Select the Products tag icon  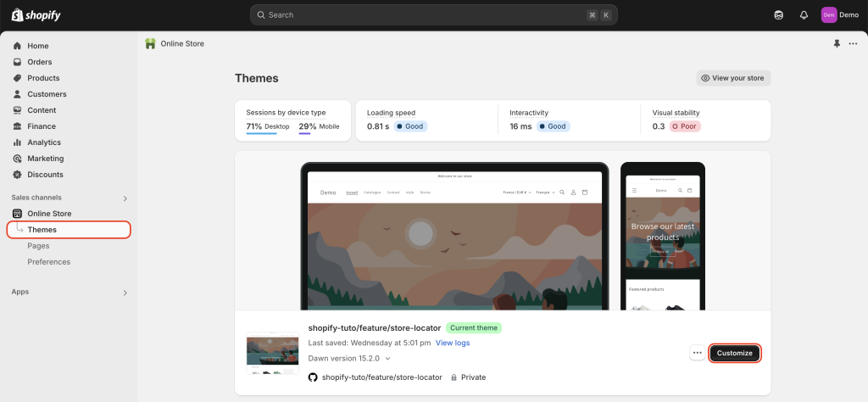click(x=17, y=78)
